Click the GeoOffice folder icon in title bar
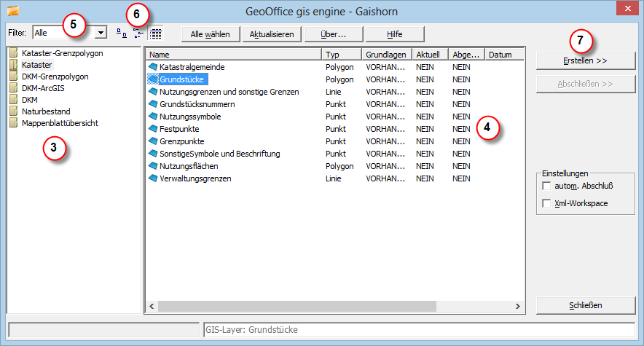The height and width of the screenshot is (346, 644). pos(13,11)
